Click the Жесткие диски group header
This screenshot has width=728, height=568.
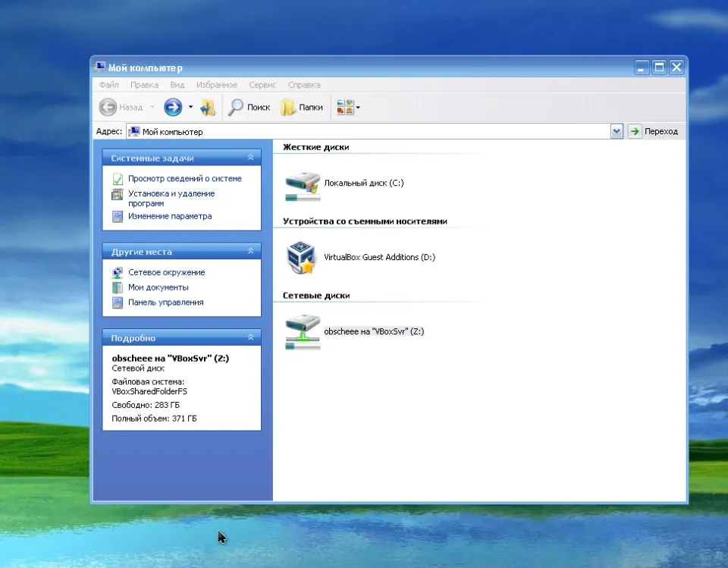pyautogui.click(x=315, y=147)
